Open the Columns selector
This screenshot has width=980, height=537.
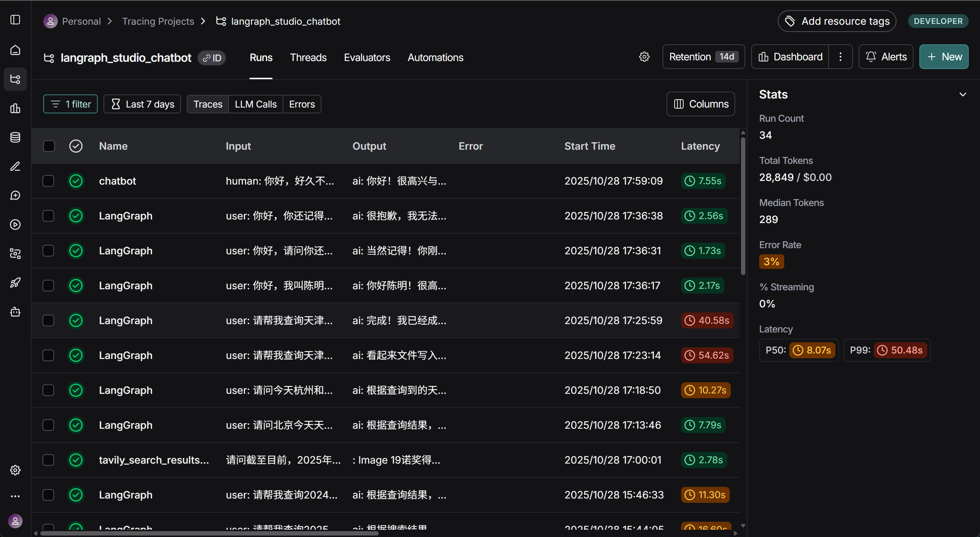tap(701, 104)
